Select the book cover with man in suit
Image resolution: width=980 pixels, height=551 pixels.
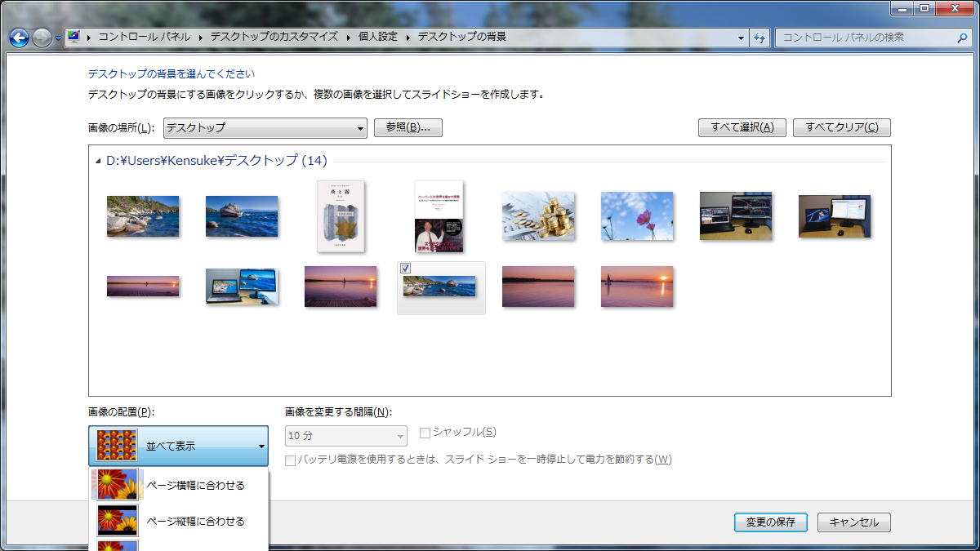tap(439, 216)
